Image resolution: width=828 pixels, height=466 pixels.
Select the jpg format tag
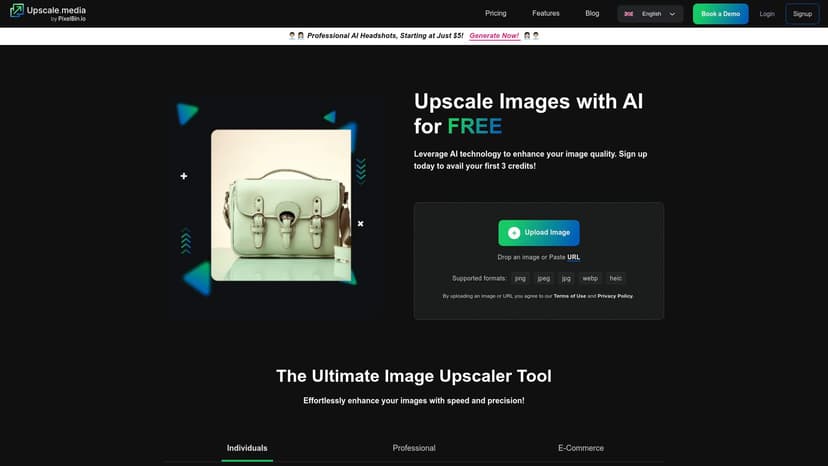[566, 278]
